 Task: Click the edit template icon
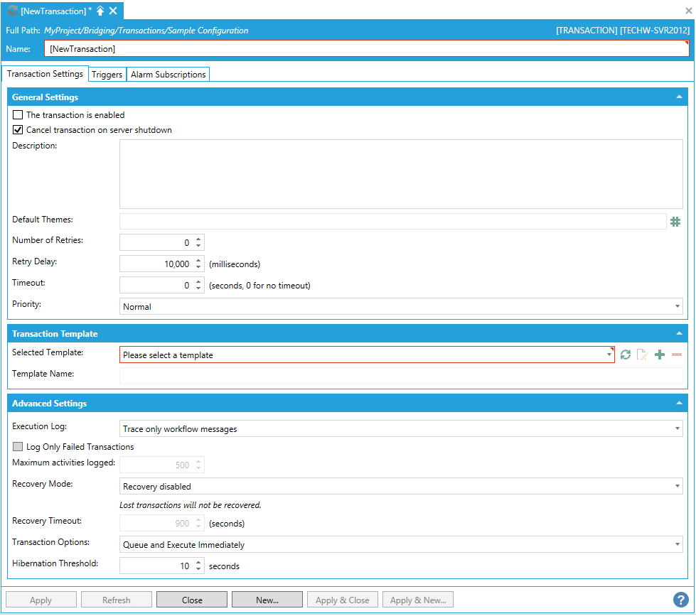pyautogui.click(x=642, y=355)
